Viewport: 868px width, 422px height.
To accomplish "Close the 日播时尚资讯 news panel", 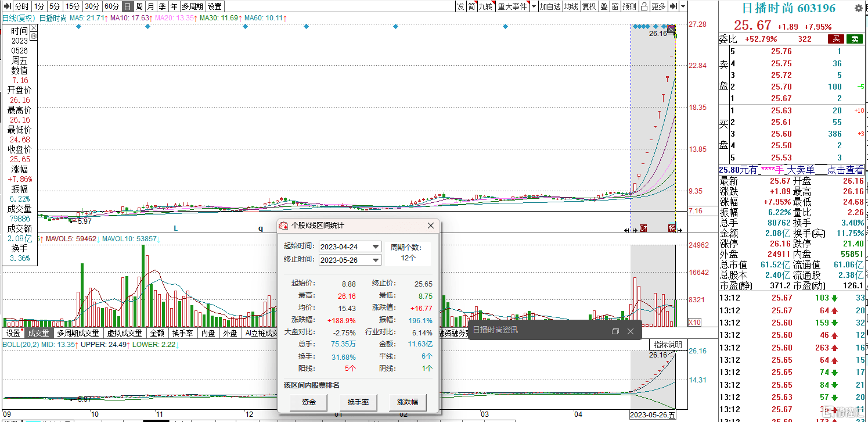I will pos(631,331).
